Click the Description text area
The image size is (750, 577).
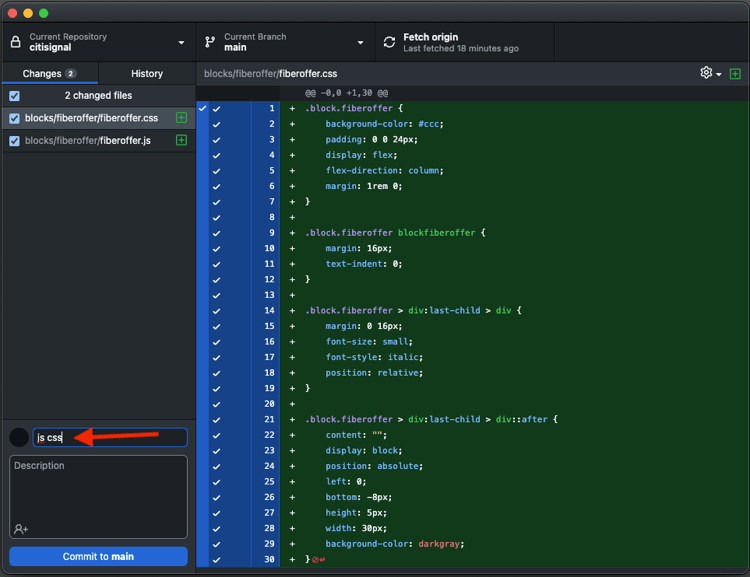pos(99,497)
